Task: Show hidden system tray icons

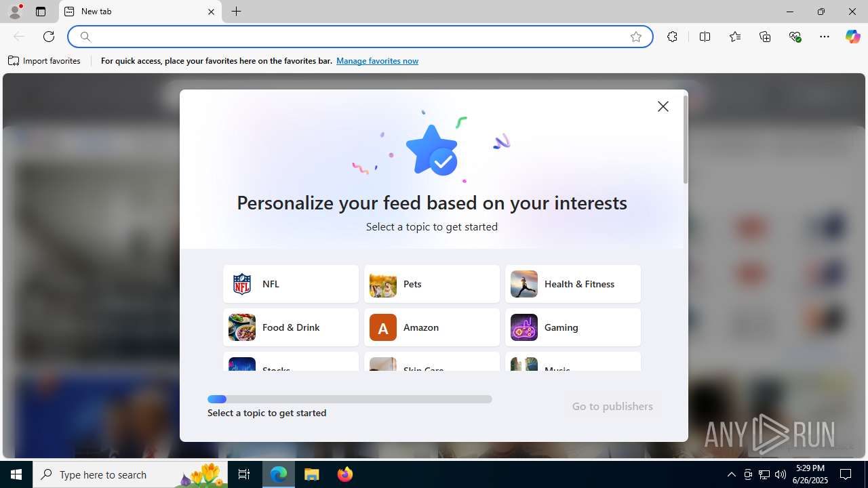Action: [x=731, y=474]
